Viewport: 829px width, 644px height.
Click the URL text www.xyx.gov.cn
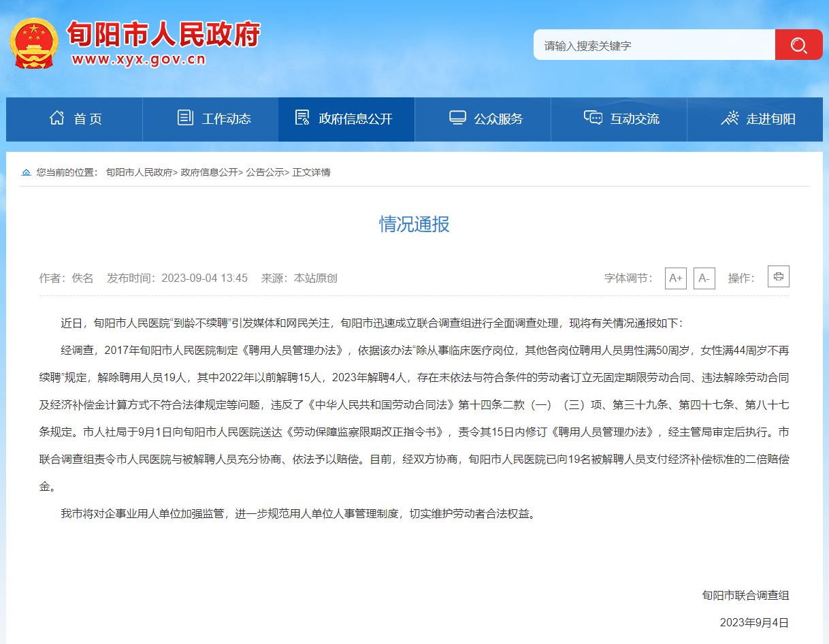138,59
